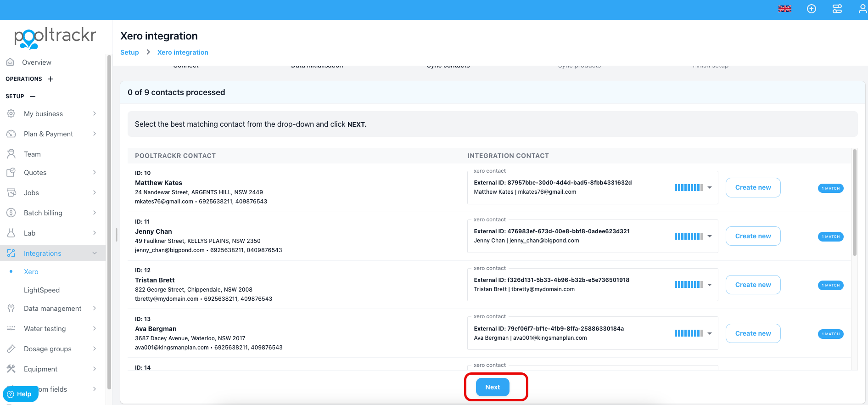Expand the Equipment chevron

[95, 369]
